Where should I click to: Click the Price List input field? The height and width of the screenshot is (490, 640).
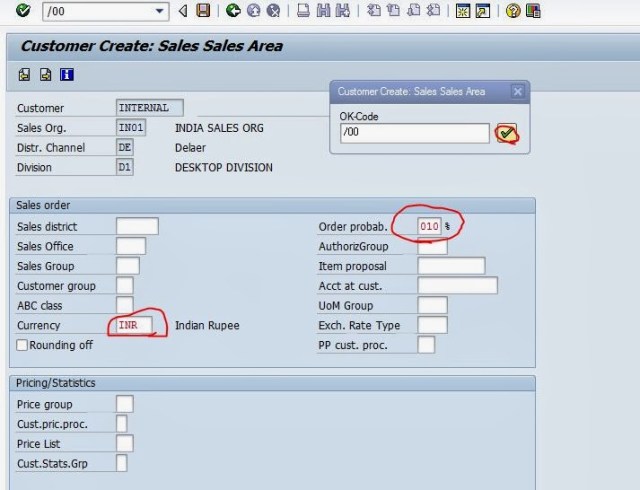125,443
